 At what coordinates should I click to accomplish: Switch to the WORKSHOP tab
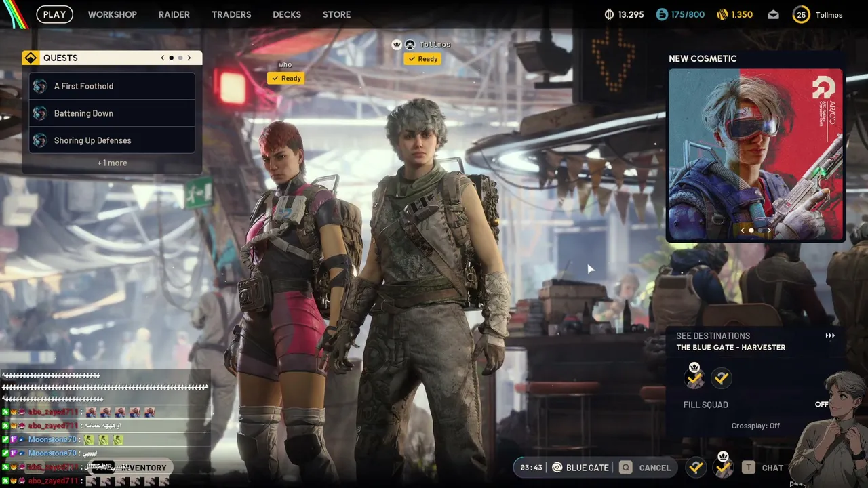pos(113,14)
